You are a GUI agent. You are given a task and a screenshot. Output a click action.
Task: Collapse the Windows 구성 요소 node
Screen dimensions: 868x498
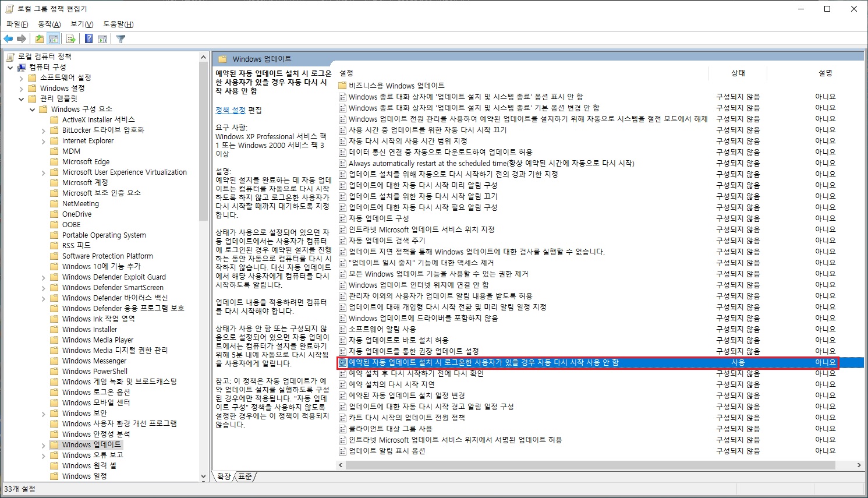click(33, 110)
